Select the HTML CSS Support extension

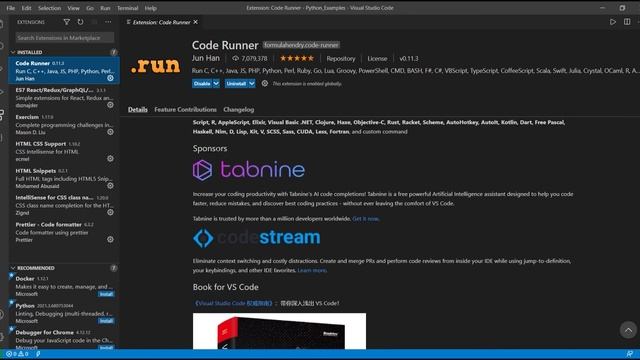pyautogui.click(x=64, y=151)
